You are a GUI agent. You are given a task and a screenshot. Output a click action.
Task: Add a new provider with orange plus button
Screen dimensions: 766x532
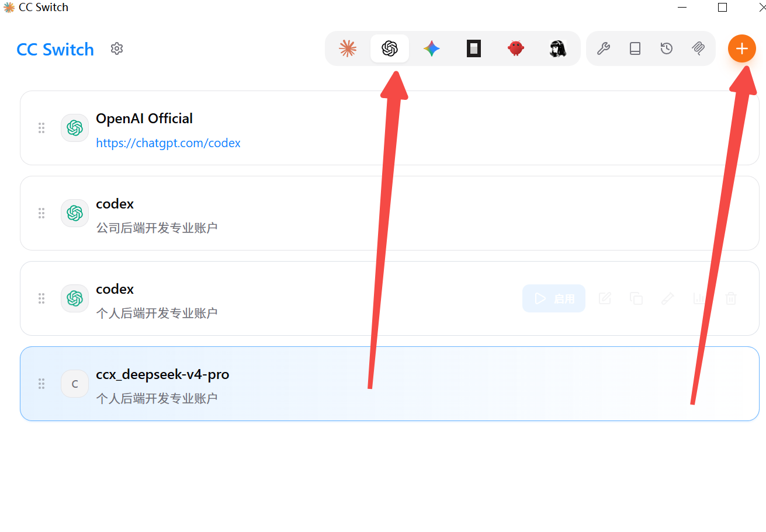tap(741, 48)
